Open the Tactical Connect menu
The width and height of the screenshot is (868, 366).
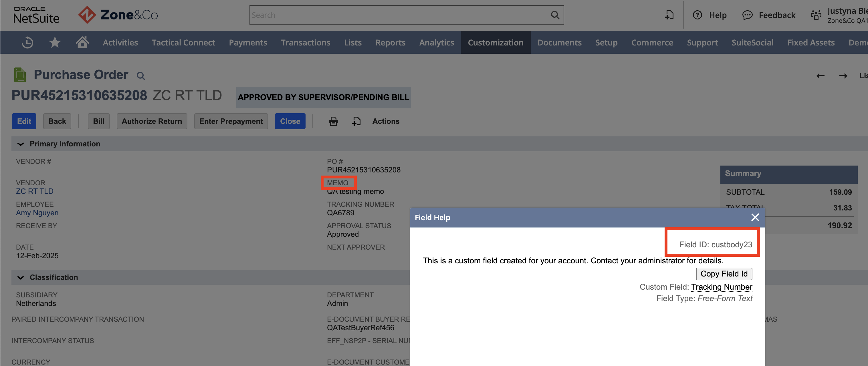click(183, 43)
